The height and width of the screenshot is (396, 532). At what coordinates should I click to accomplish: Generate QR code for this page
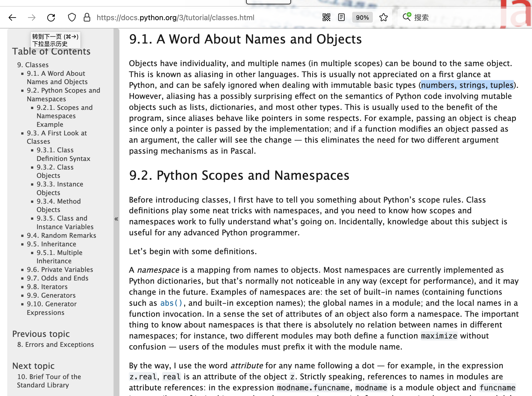(326, 17)
